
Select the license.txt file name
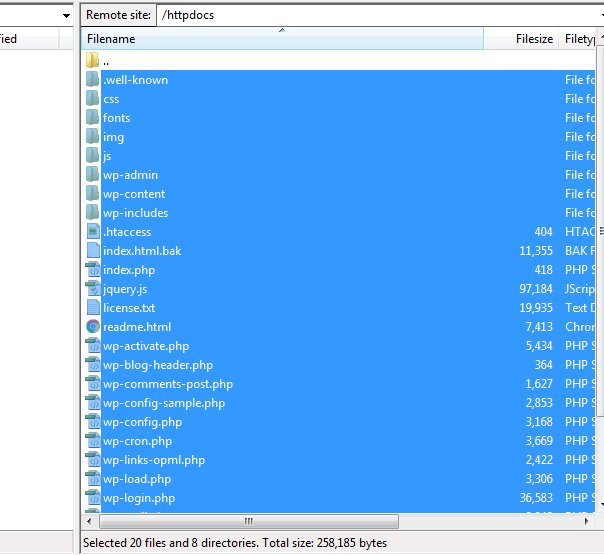[x=129, y=308]
